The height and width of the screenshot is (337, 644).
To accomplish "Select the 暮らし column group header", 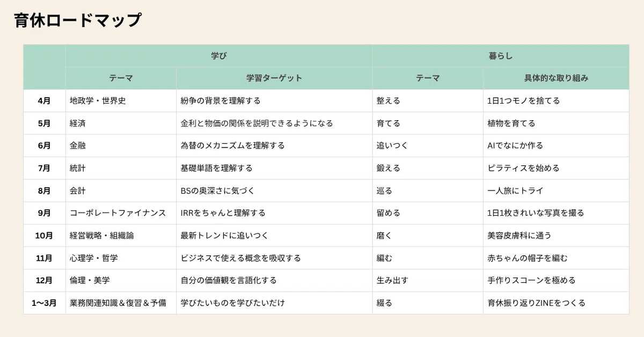I will click(501, 56).
